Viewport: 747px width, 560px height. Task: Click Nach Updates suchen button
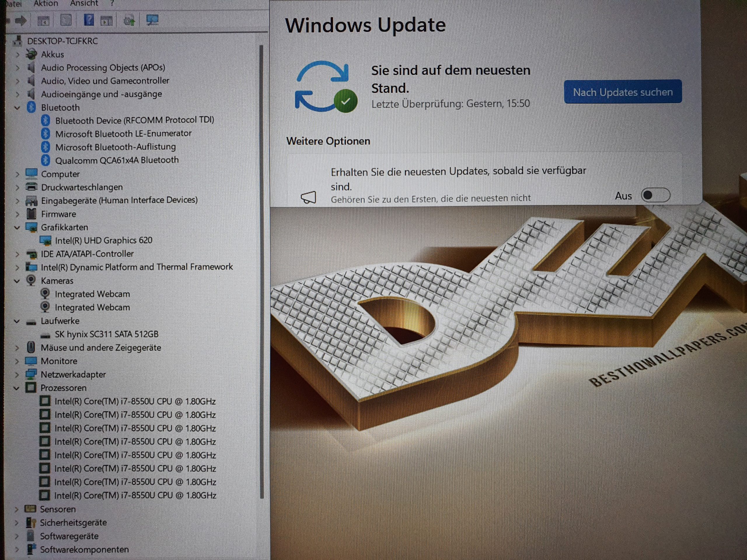(x=622, y=92)
